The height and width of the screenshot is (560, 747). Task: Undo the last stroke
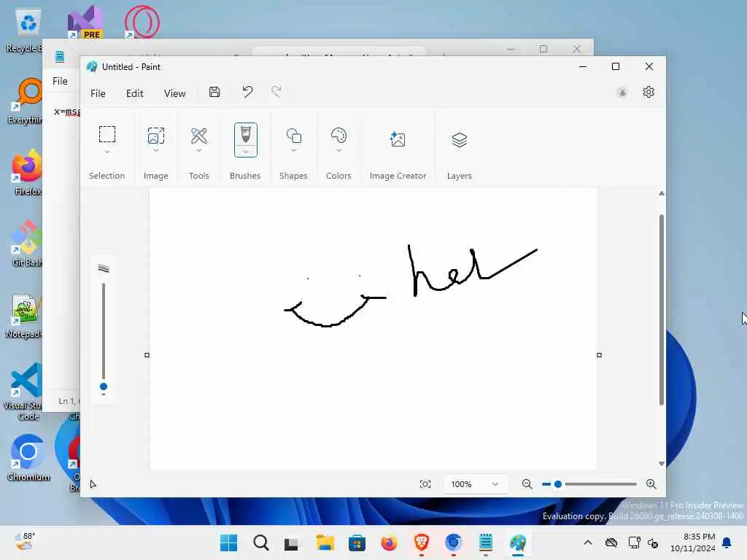click(x=247, y=91)
